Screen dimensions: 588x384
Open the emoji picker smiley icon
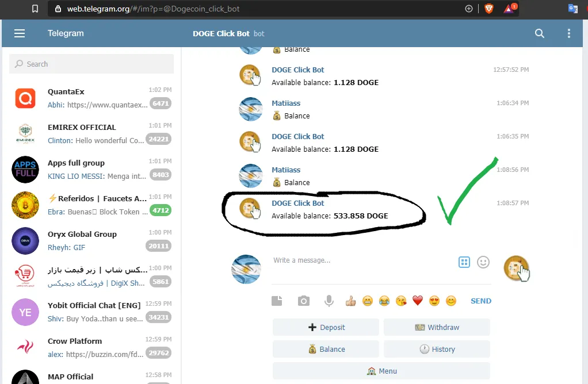(483, 262)
